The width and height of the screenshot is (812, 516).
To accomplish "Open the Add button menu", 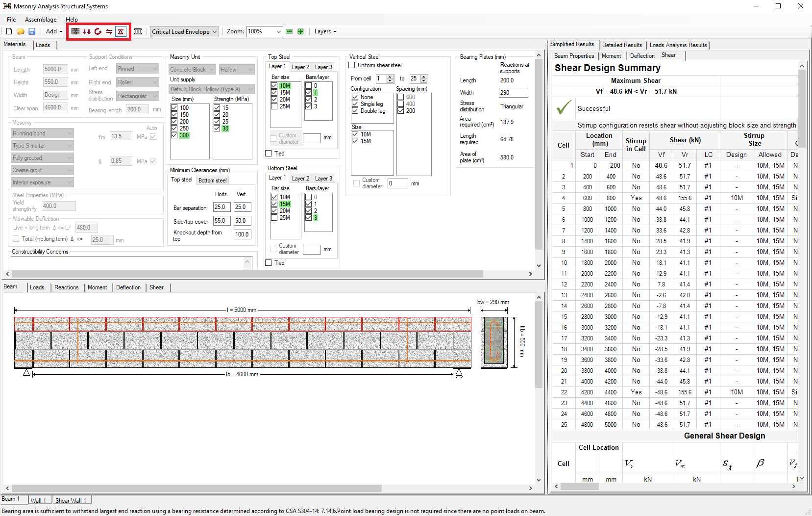I will click(x=54, y=31).
